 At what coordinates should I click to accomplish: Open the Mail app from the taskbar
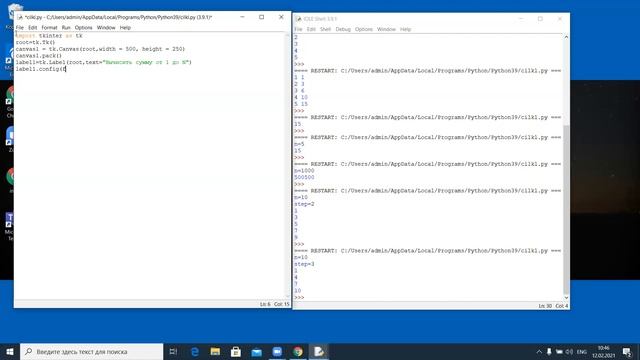[x=256, y=351]
